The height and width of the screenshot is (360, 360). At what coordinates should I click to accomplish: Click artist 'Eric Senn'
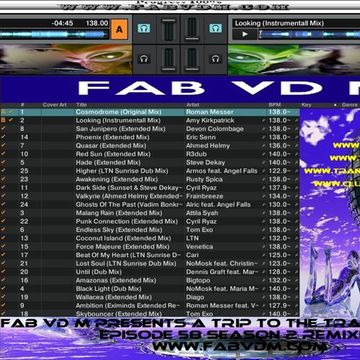click(201, 137)
